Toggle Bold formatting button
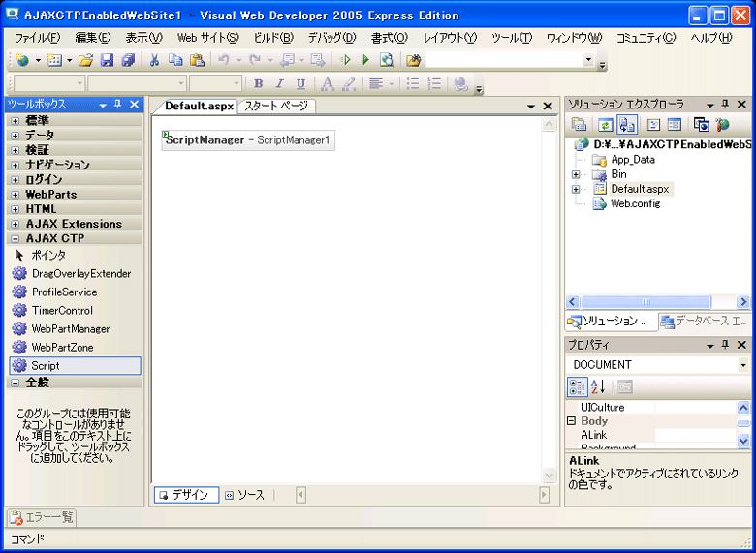Image resolution: width=756 pixels, height=553 pixels. tap(259, 84)
